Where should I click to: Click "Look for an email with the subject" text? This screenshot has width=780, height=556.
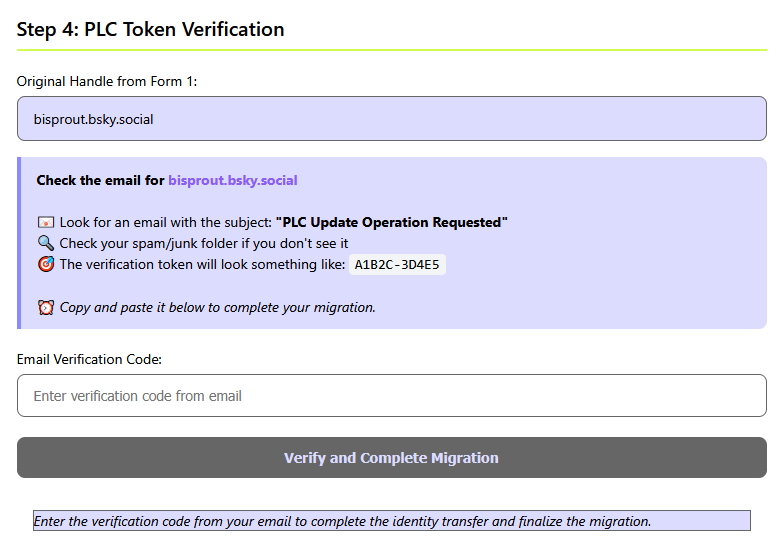pos(165,223)
